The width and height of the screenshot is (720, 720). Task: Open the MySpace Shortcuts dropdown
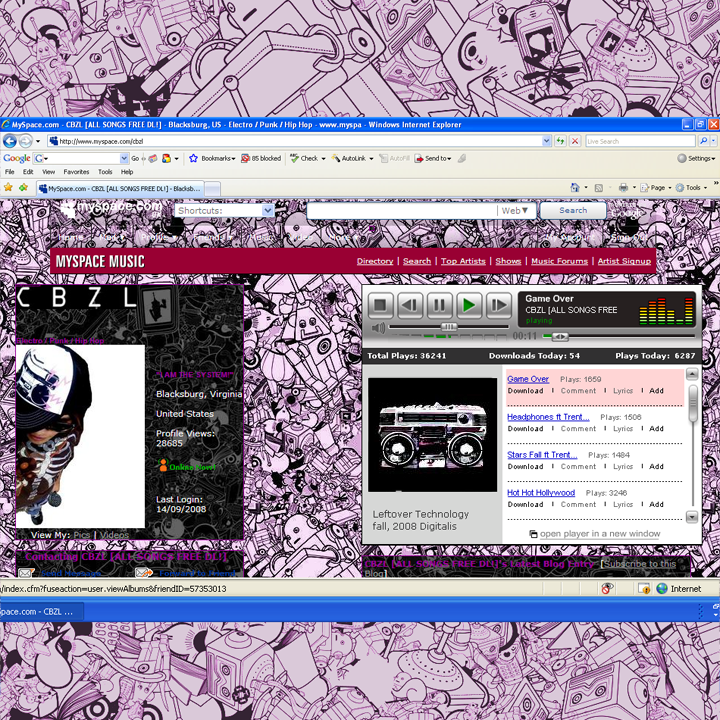(x=224, y=210)
